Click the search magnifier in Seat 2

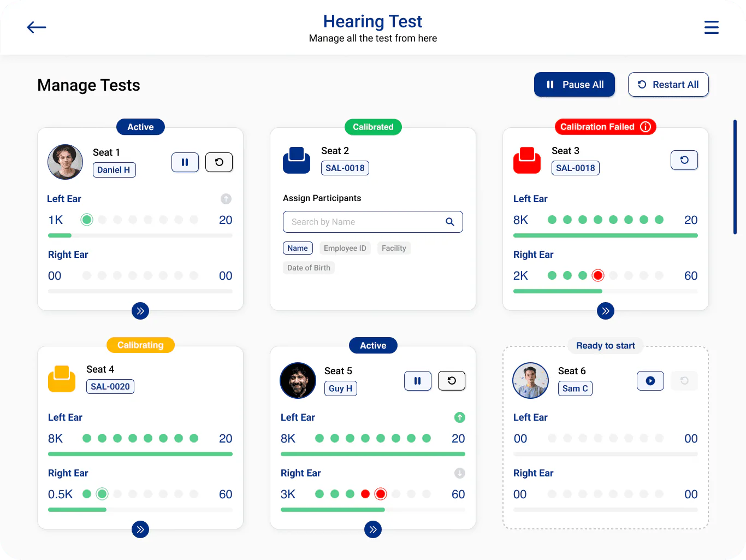[x=450, y=222]
